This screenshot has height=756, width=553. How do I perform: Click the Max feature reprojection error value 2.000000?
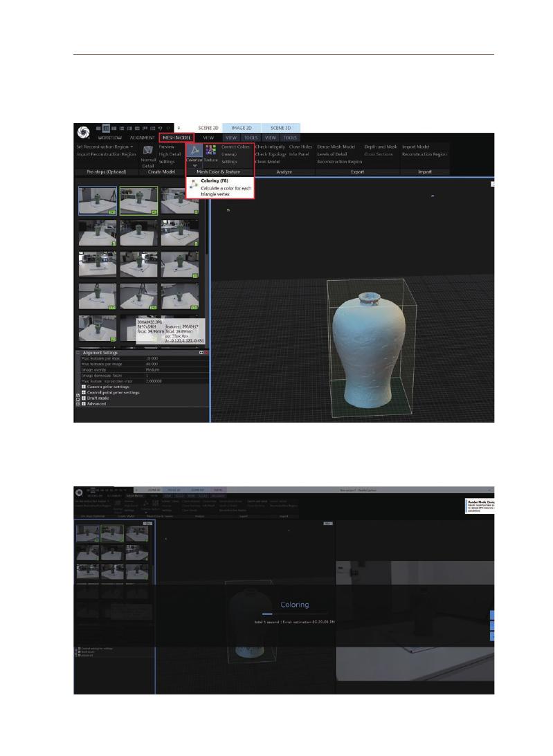154,381
